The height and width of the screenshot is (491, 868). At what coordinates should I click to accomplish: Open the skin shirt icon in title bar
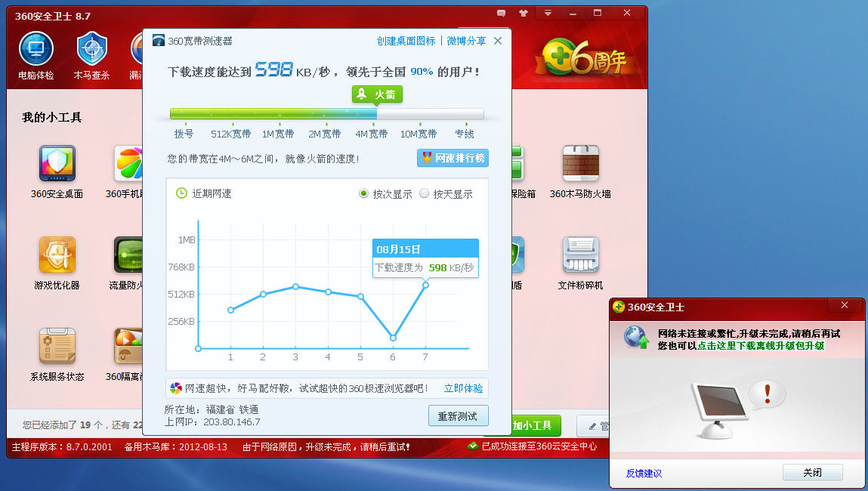[524, 13]
